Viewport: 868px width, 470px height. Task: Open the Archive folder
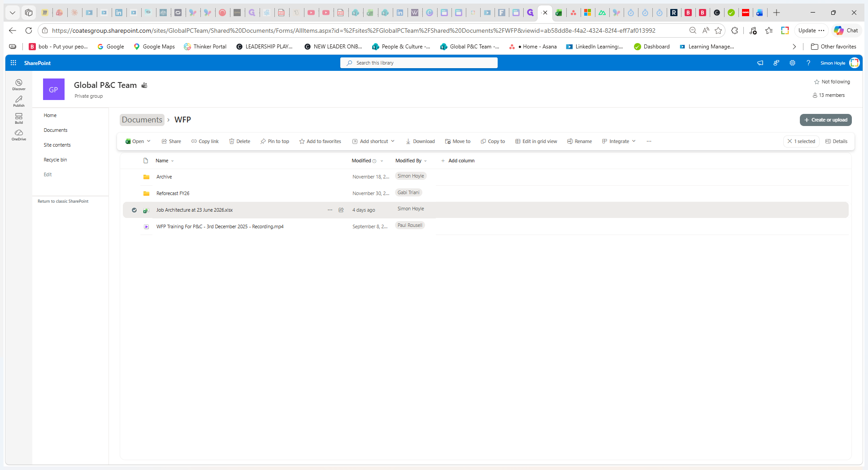click(x=164, y=177)
